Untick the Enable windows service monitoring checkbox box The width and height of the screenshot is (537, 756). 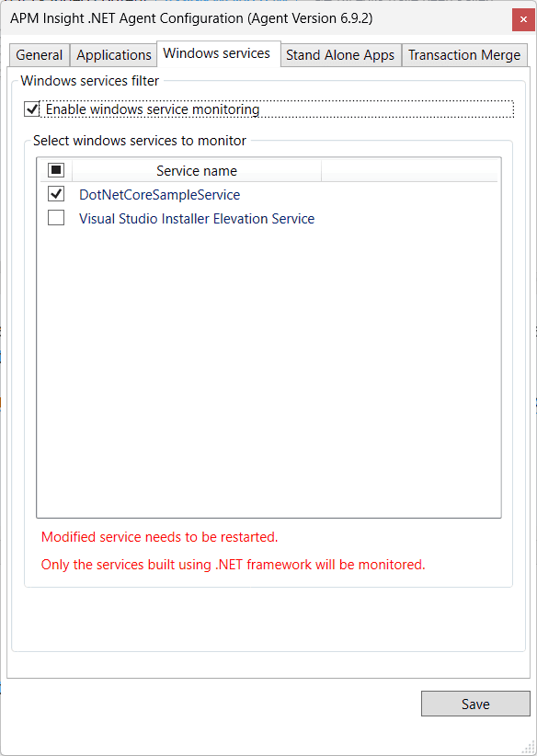click(x=31, y=109)
